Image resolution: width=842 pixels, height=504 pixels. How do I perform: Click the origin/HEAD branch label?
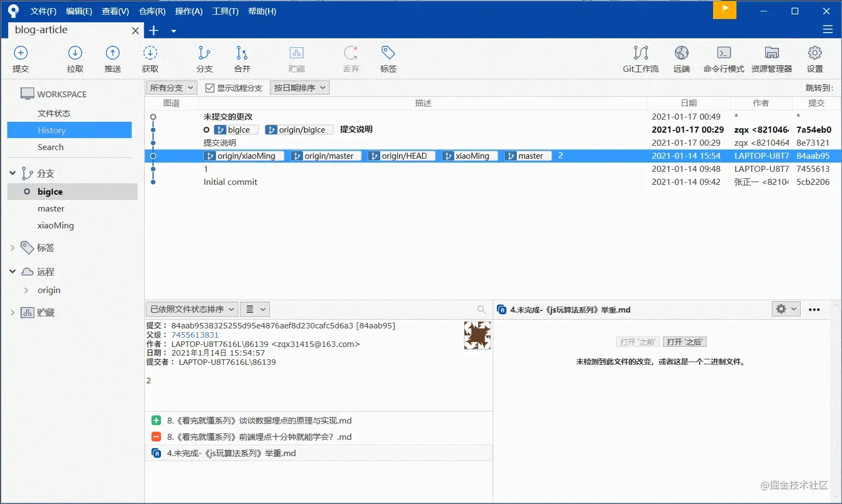pos(401,155)
